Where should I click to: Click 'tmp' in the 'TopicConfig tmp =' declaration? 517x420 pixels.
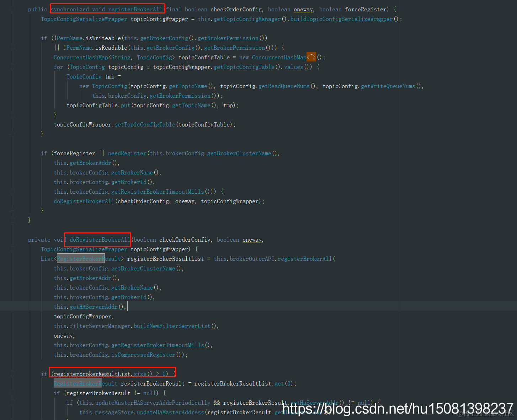pyautogui.click(x=110, y=77)
